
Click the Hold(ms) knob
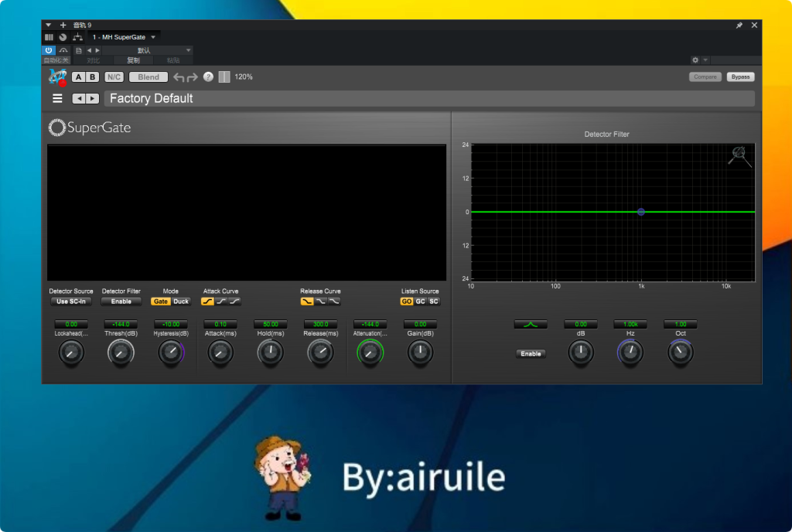coord(270,353)
